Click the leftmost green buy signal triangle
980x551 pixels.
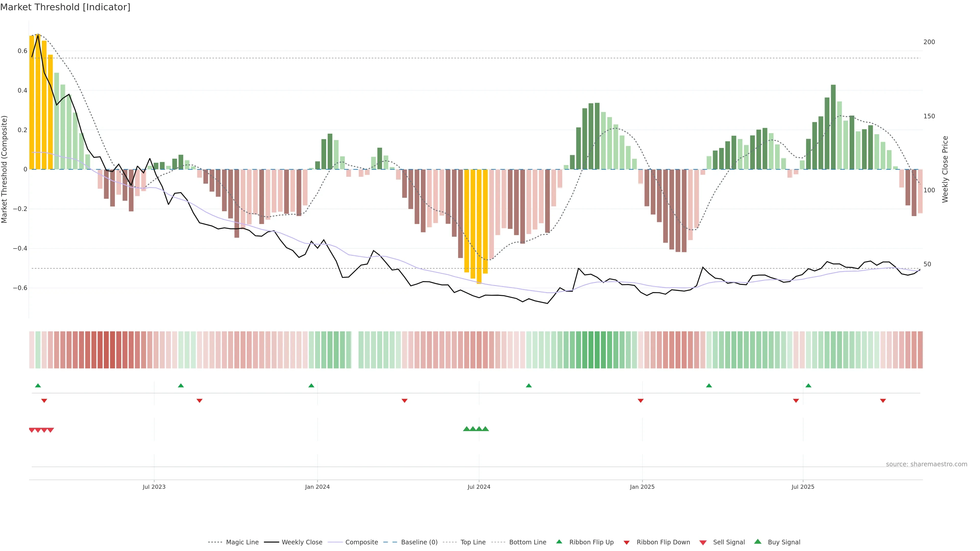tap(467, 429)
